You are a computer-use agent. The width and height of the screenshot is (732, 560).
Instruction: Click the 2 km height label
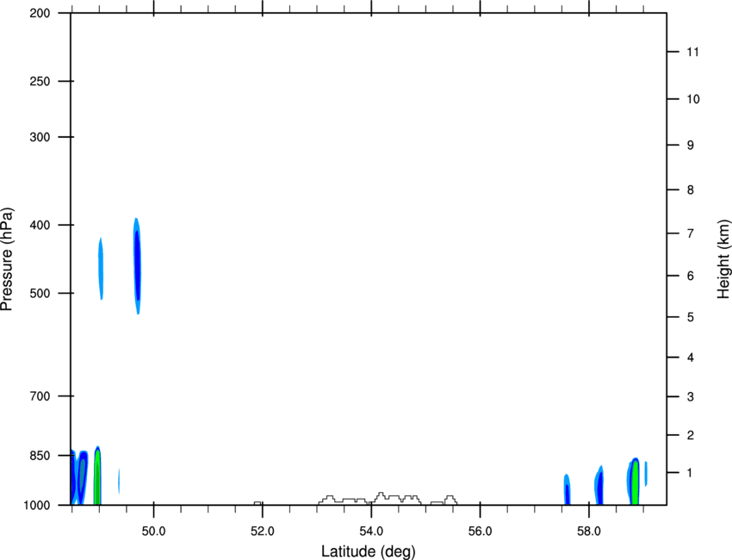pyautogui.click(x=690, y=435)
